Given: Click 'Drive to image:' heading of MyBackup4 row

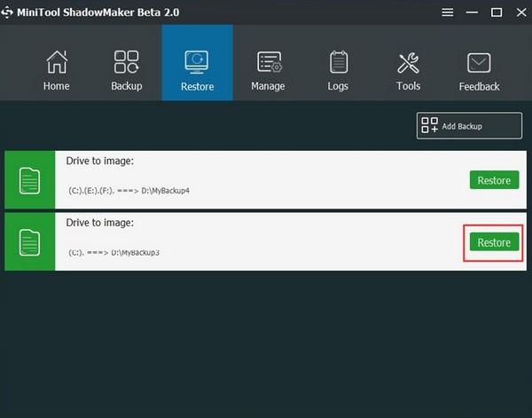Looking at the screenshot, I should coord(99,161).
